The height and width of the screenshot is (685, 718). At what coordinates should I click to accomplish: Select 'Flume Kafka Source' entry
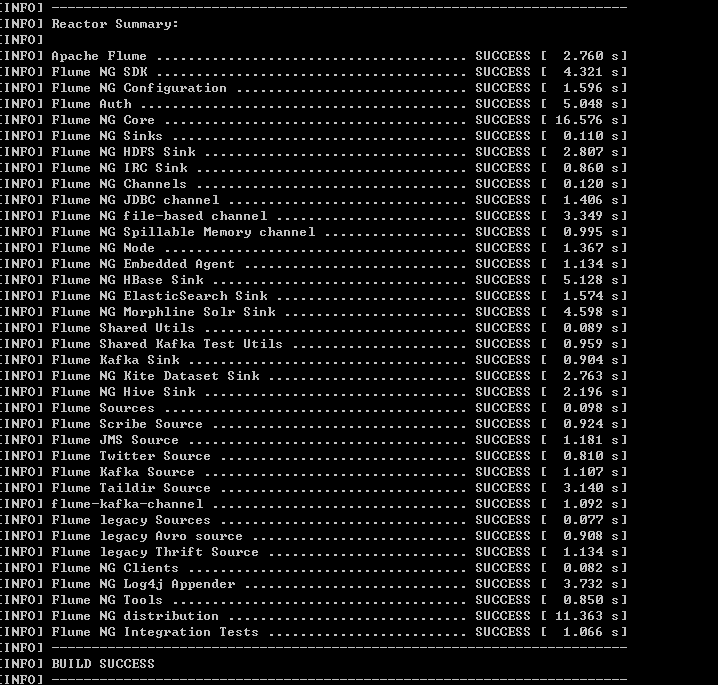[x=314, y=473]
